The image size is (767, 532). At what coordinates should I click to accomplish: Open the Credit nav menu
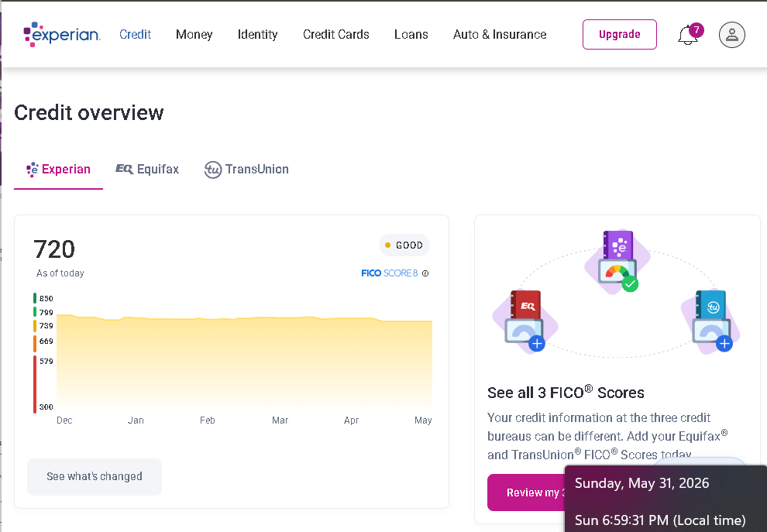click(135, 34)
